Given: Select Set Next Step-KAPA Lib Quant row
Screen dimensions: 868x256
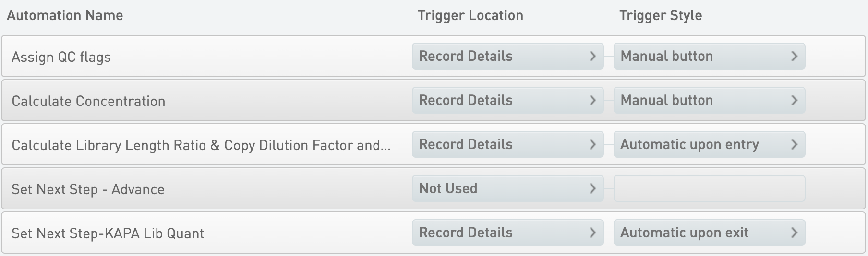Looking at the screenshot, I should tap(108, 233).
